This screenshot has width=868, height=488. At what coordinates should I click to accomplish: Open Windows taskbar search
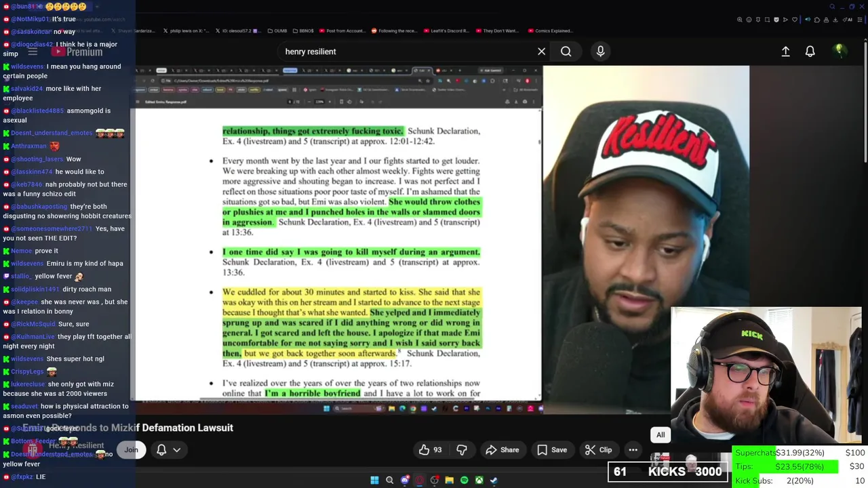pyautogui.click(x=389, y=480)
